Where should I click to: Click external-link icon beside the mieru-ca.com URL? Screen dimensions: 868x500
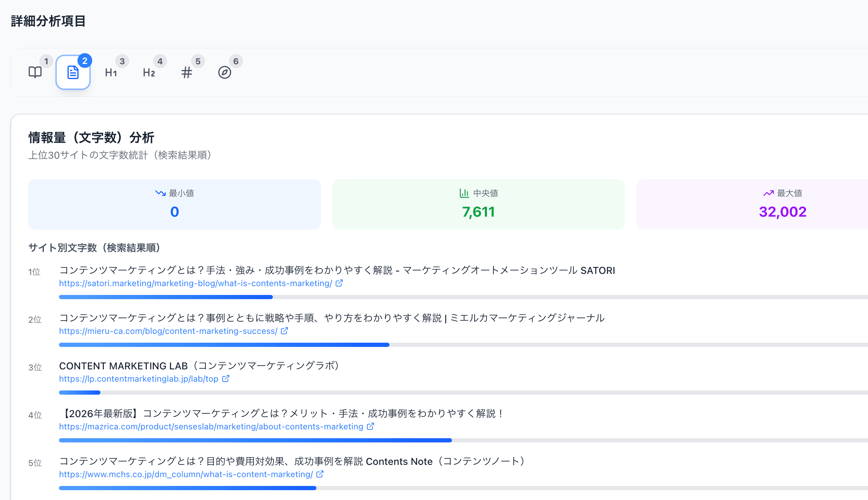[284, 331]
